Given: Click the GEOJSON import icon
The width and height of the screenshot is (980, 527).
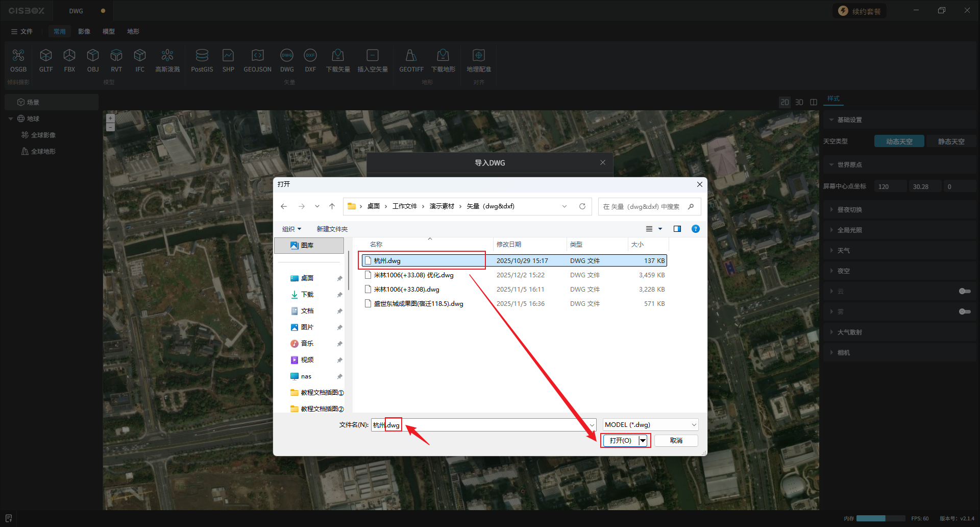Looking at the screenshot, I should (257, 56).
